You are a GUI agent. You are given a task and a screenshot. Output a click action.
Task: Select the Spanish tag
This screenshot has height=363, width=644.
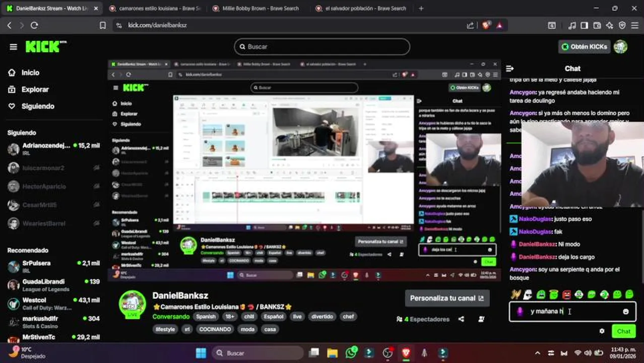[x=206, y=317]
